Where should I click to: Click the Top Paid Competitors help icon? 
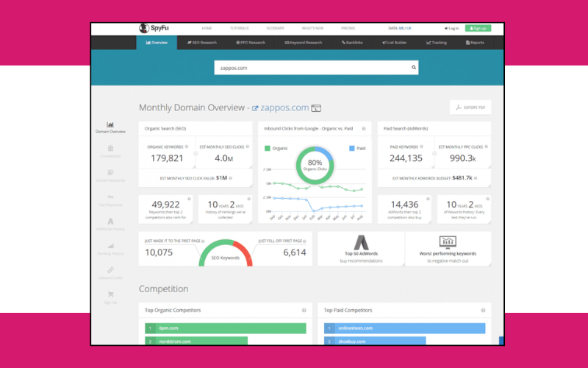point(484,310)
